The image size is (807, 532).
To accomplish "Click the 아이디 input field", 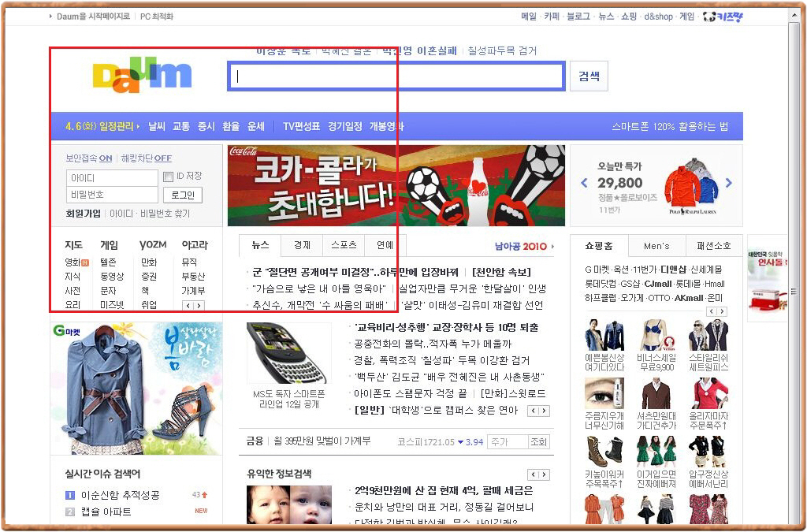I will (112, 177).
